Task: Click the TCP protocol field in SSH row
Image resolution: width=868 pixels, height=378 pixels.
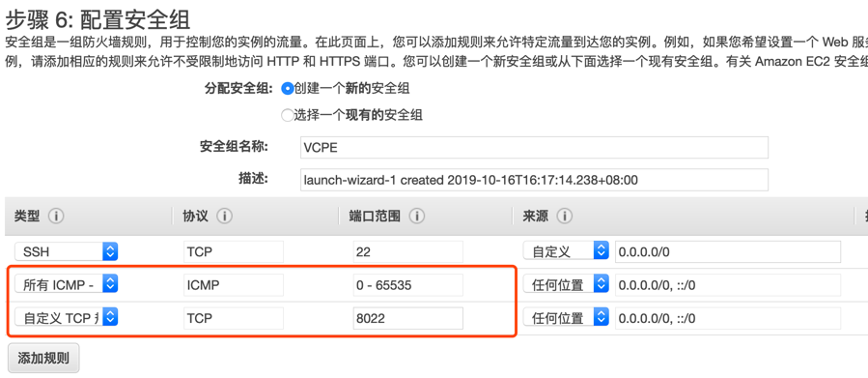Action: (234, 252)
